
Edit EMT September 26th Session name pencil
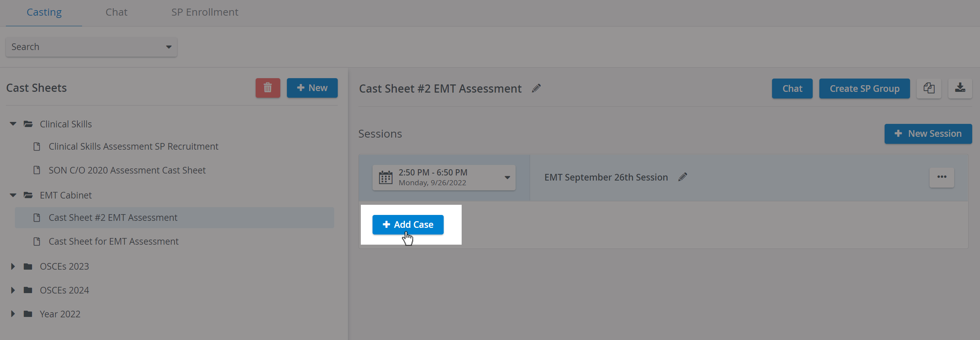coord(683,177)
